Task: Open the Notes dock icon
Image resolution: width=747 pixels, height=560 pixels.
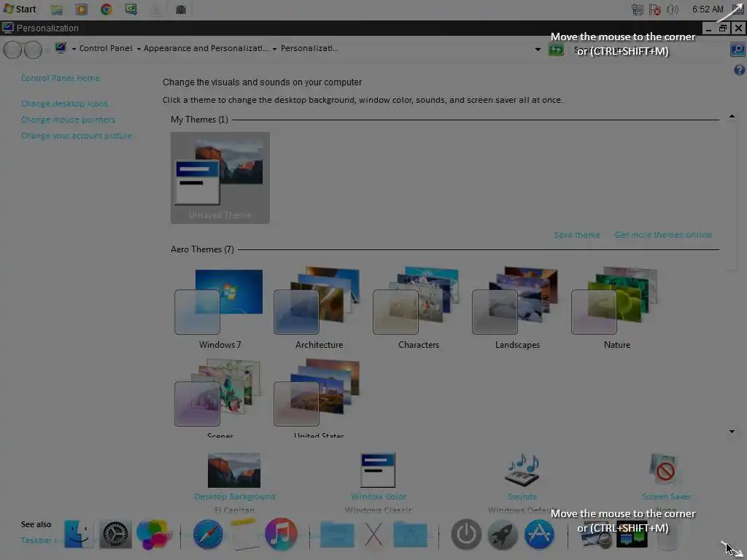Action: [244, 534]
